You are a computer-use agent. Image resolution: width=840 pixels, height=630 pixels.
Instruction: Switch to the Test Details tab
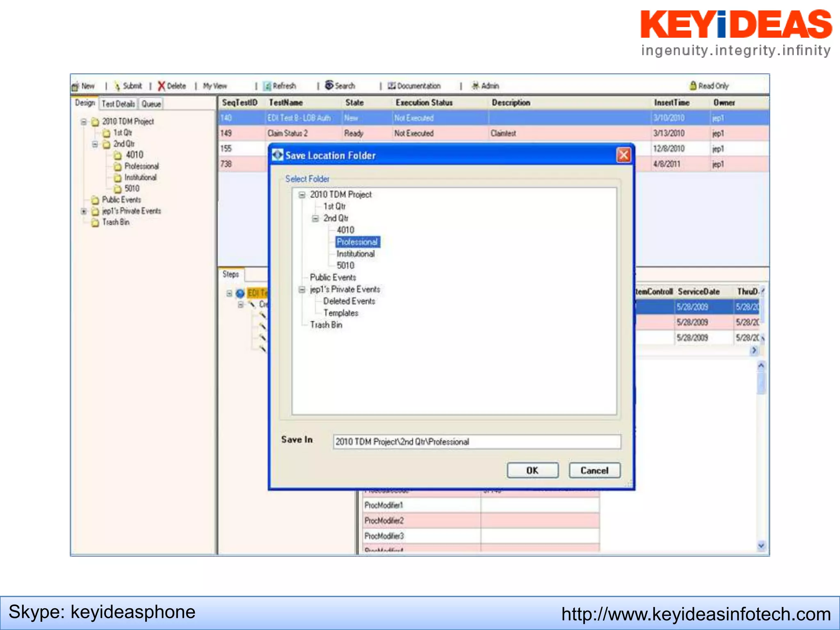(x=118, y=104)
